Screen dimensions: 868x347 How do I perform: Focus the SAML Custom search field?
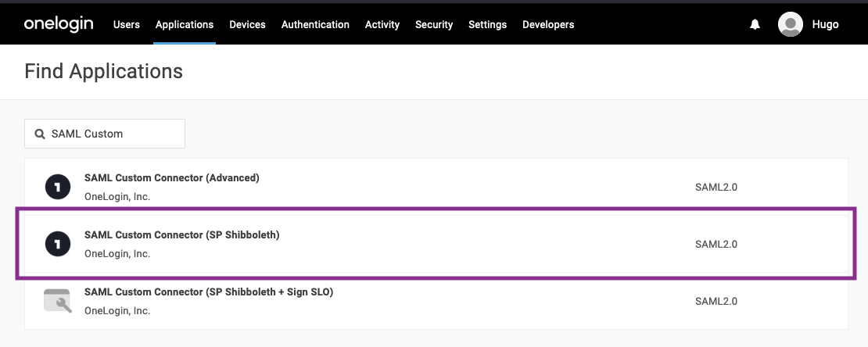105,134
